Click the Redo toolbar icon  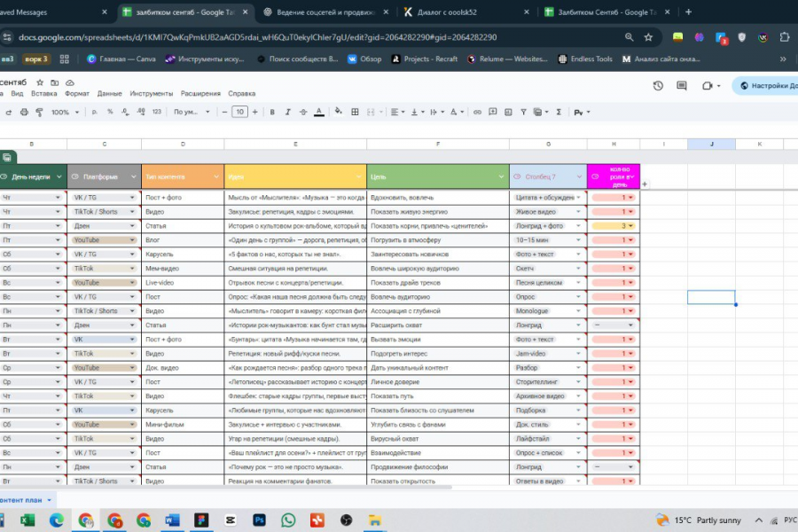pos(8,112)
